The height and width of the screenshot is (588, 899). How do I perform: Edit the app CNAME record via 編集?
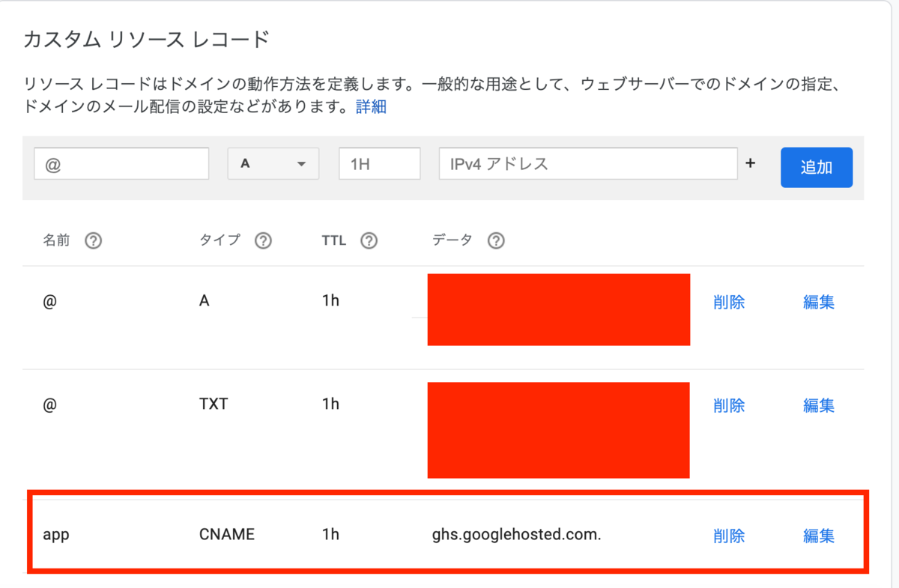tap(819, 536)
